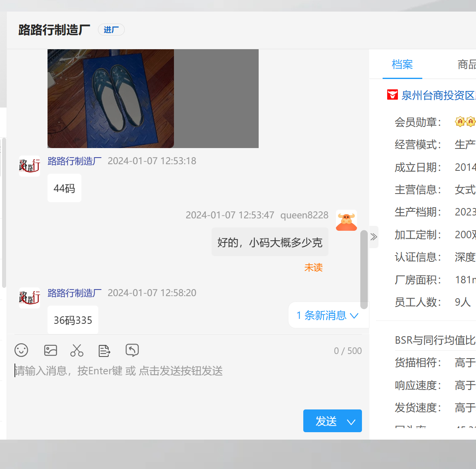Open the emoji picker in chat toolbar

(x=21, y=350)
